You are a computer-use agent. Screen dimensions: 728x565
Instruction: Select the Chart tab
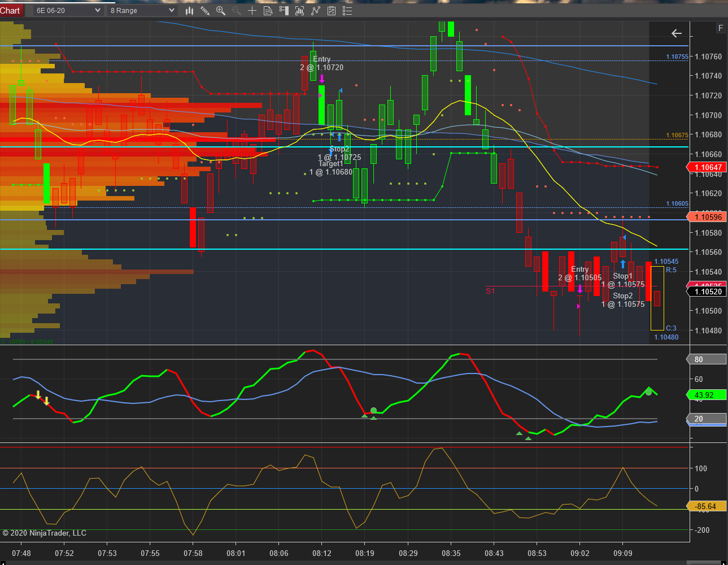[10, 11]
